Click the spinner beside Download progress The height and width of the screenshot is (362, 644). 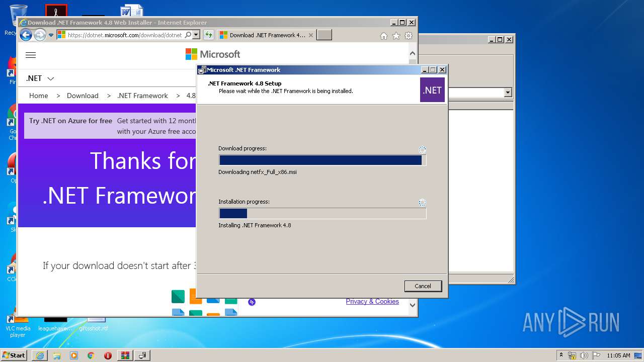tap(422, 149)
